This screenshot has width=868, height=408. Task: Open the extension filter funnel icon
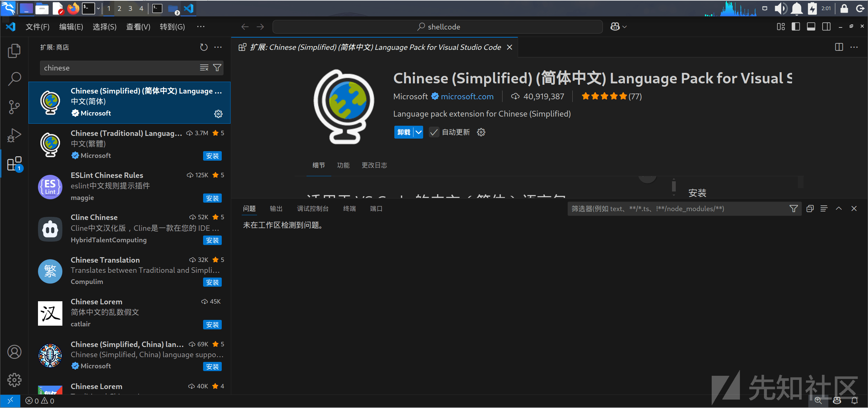pyautogui.click(x=217, y=68)
